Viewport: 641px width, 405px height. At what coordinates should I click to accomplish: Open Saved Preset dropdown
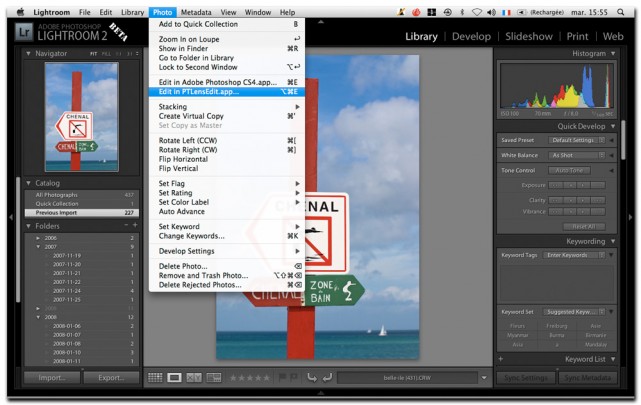click(576, 140)
